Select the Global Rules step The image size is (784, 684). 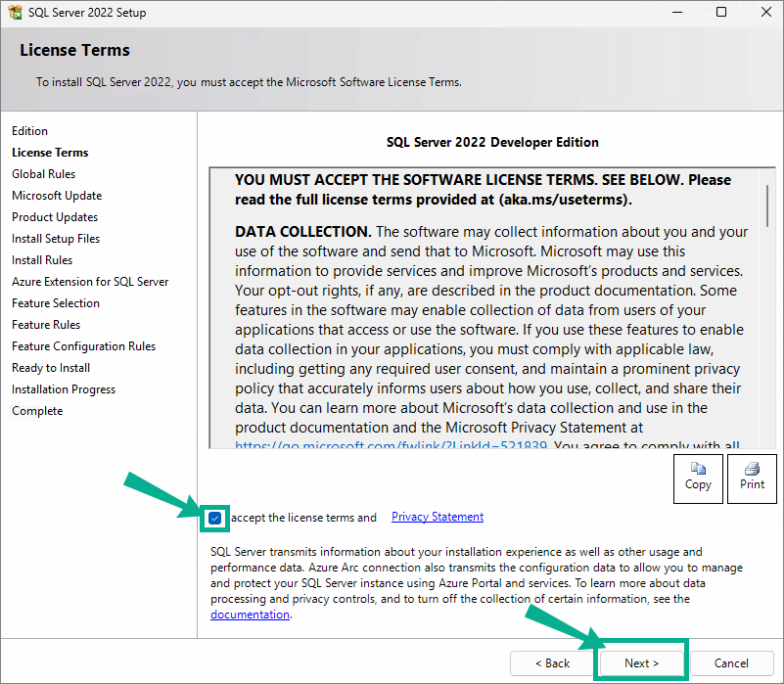pyautogui.click(x=43, y=174)
